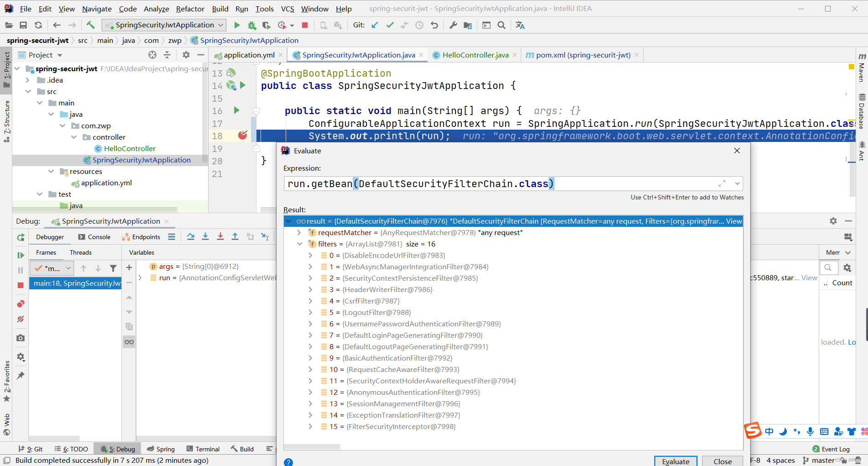The image size is (868, 466).
Task: Click the Sogou input method logo icon
Action: click(x=753, y=430)
